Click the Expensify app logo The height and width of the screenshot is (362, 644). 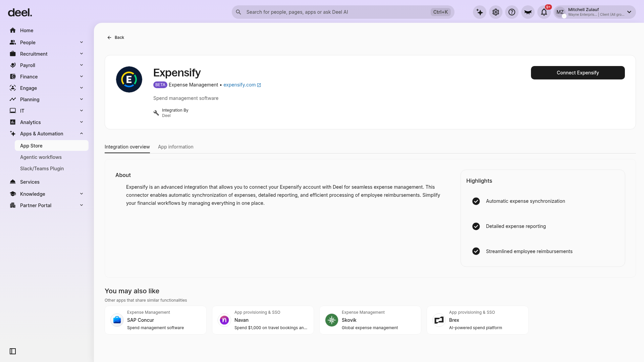(129, 79)
